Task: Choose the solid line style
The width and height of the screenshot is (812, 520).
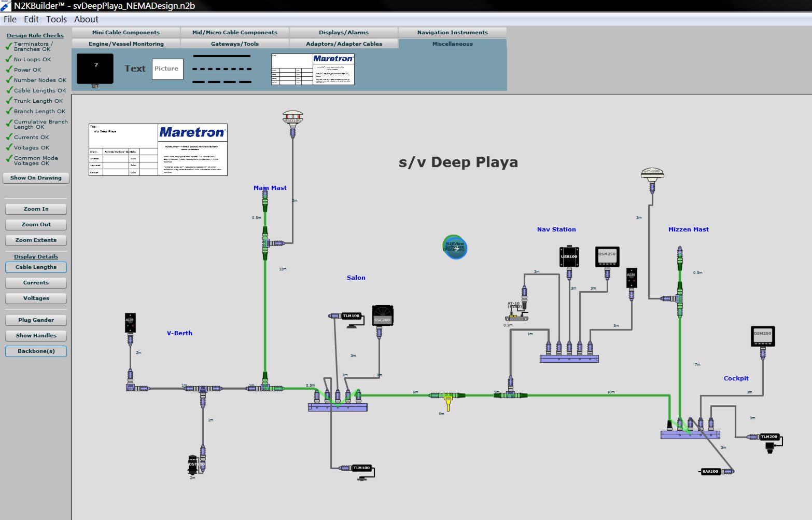Action: click(222, 56)
